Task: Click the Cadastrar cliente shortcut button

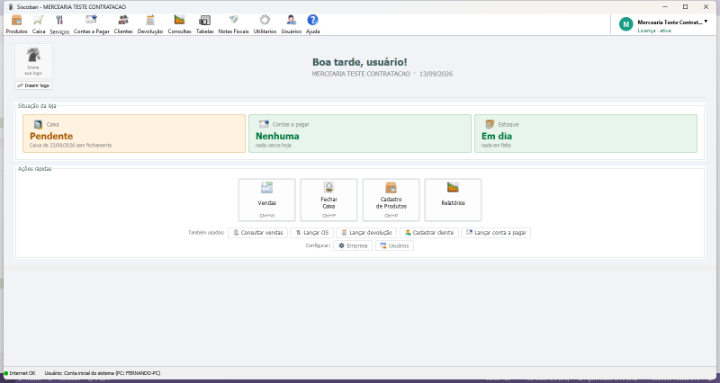Action: [429, 233]
